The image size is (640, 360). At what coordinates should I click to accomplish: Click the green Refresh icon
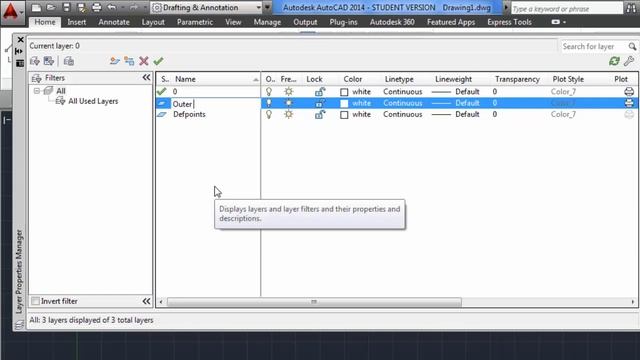(x=614, y=61)
